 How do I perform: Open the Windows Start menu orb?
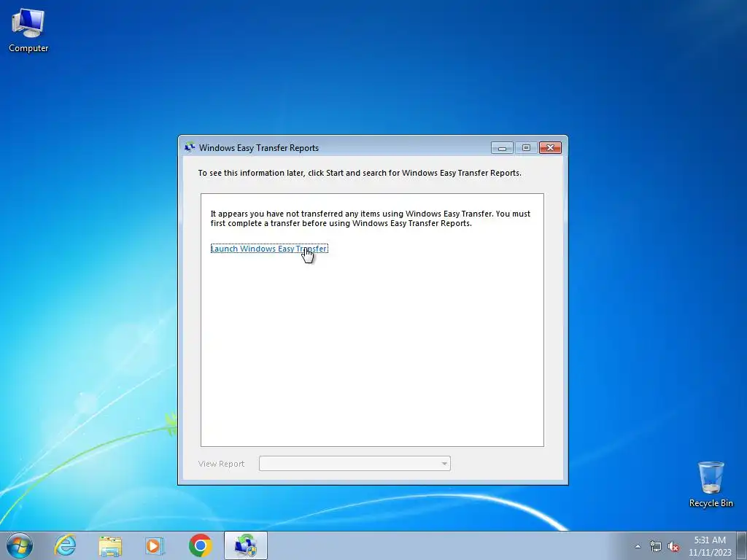point(20,545)
